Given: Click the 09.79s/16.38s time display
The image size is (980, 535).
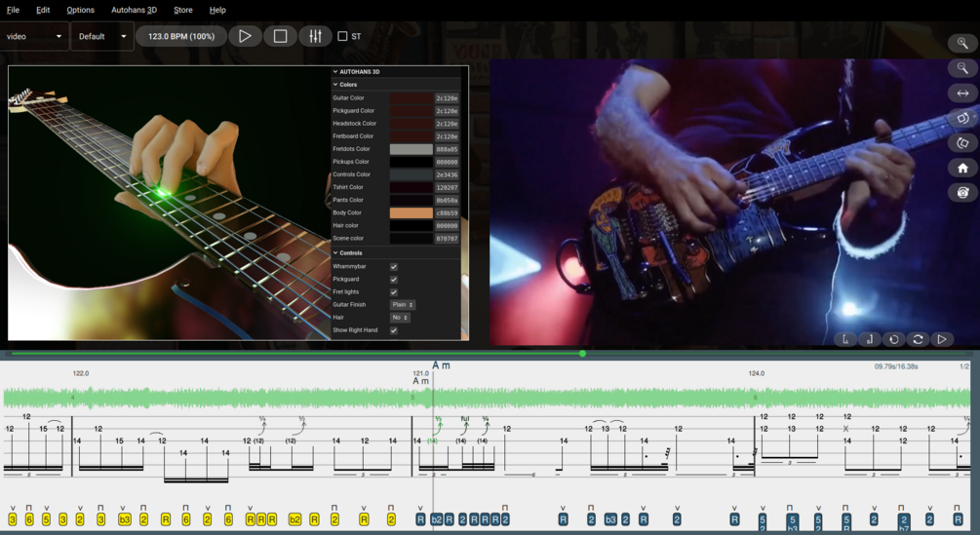Looking at the screenshot, I should tap(896, 366).
